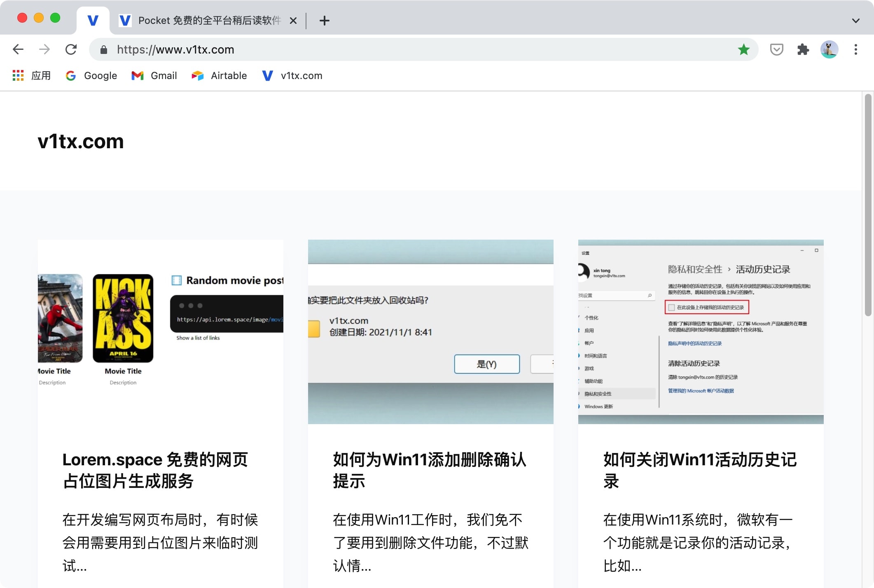Screen dimensions: 874x588
Task: Click inside the address bar
Action: [288, 49]
